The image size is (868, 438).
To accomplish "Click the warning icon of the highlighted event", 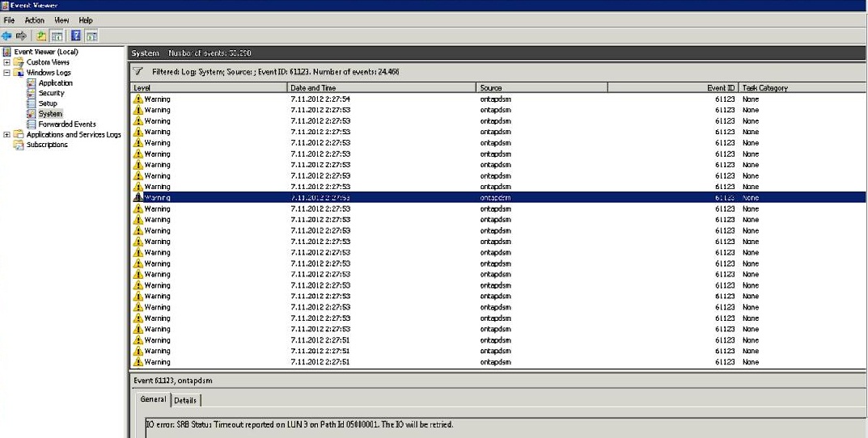I will click(138, 197).
